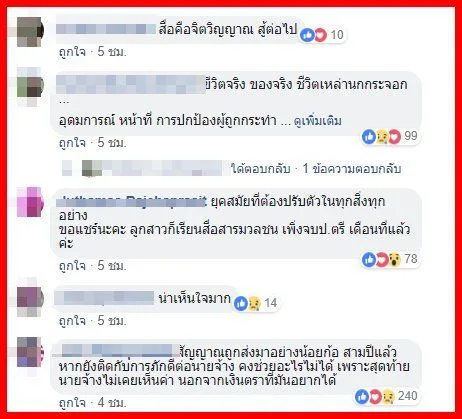Click the thumbs-up icon beside count 14
The height and width of the screenshot is (419, 462).
point(241,303)
